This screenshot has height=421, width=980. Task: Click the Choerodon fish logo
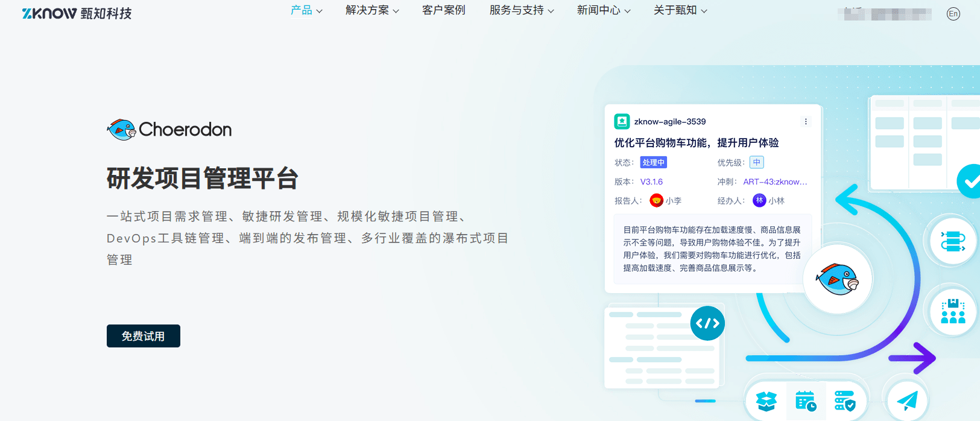(x=122, y=130)
